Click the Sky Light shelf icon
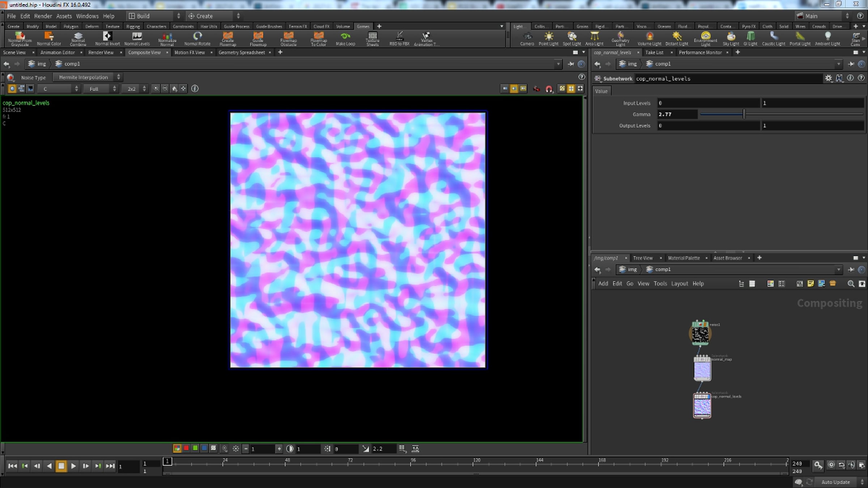Screen dimensions: 868x488 (x=731, y=38)
